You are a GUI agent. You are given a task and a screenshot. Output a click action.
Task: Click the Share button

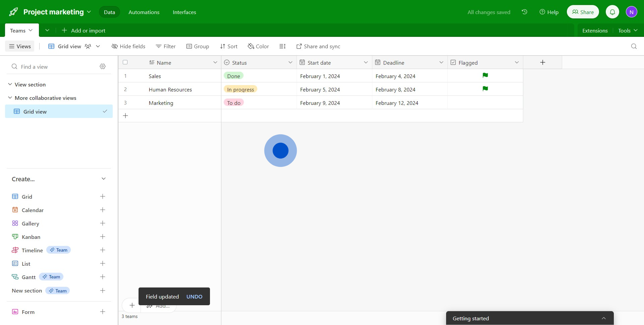click(x=583, y=12)
